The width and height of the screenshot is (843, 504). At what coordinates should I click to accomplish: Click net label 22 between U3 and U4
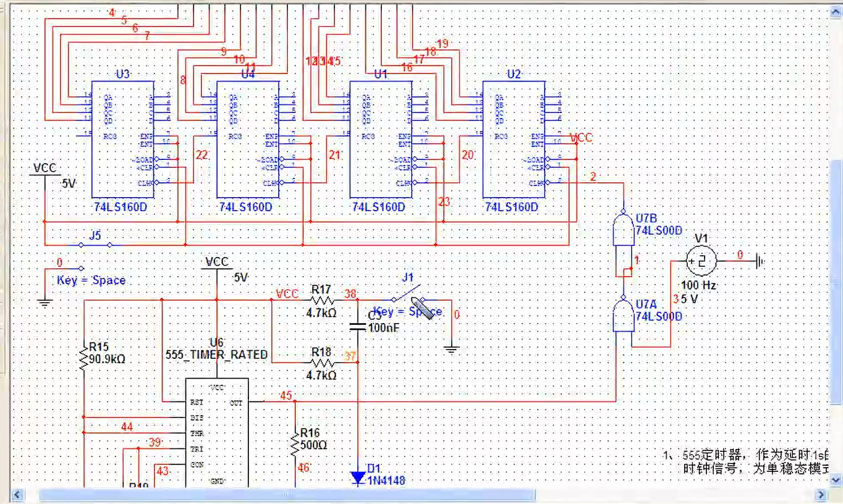point(201,156)
